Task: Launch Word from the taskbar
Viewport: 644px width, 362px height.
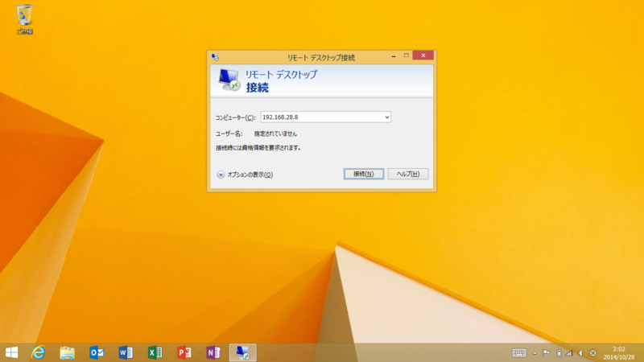Action: tap(126, 352)
